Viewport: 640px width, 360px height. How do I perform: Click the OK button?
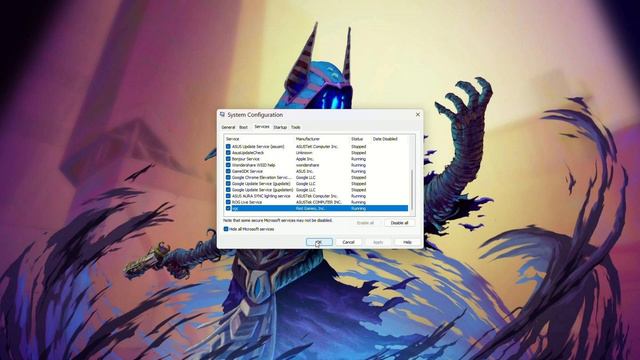coord(319,242)
